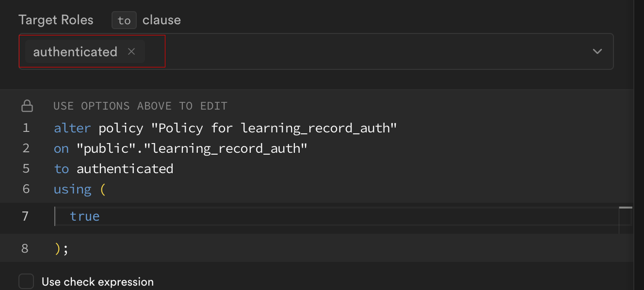The image size is (644, 290).
Task: Click the "using (" code line
Action: (x=80, y=189)
